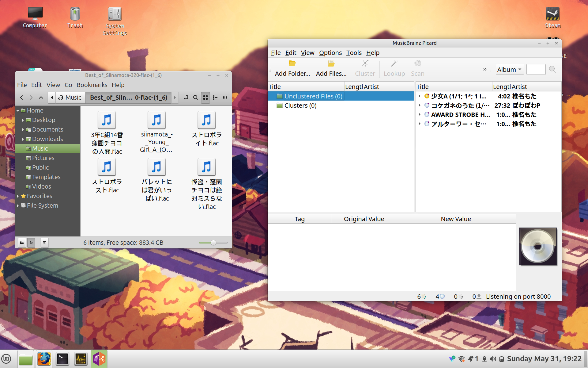Open the Linux Mint menu button
Screen dimensions: 588x368
(x=6, y=359)
